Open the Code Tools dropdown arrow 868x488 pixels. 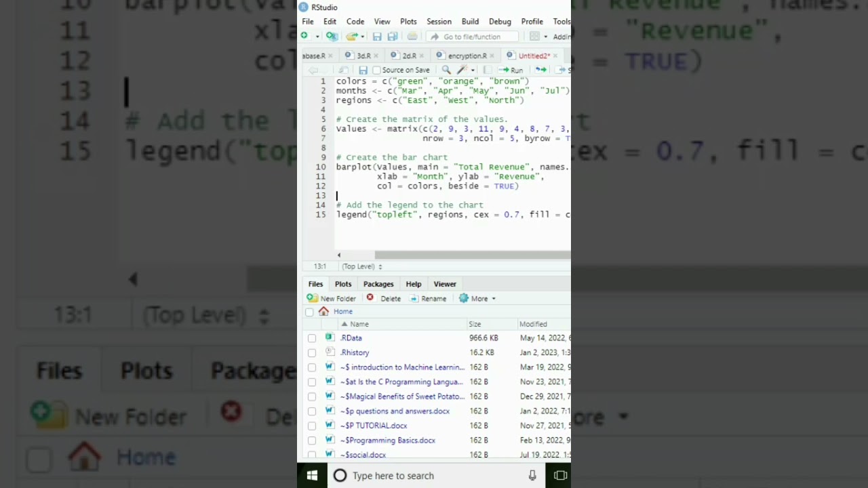click(473, 70)
